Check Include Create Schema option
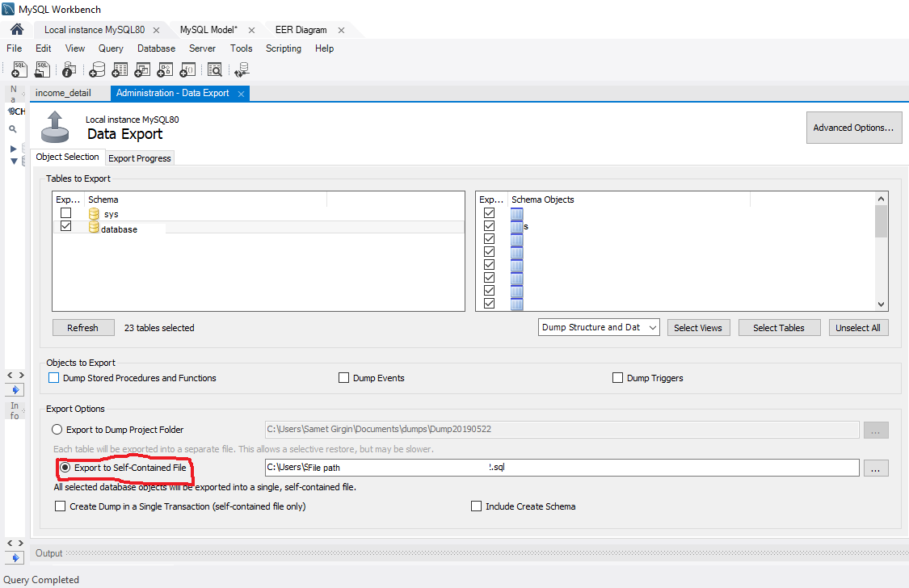The image size is (909, 588). coord(477,506)
